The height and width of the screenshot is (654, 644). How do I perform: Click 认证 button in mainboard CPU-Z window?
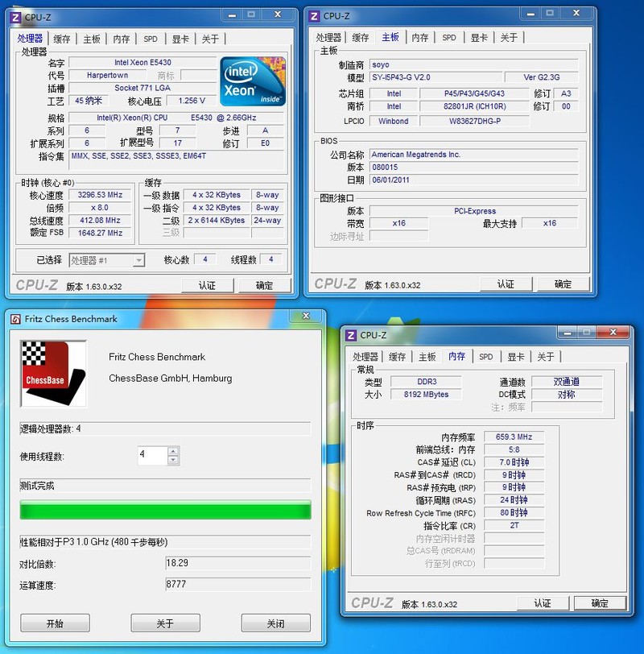[506, 284]
